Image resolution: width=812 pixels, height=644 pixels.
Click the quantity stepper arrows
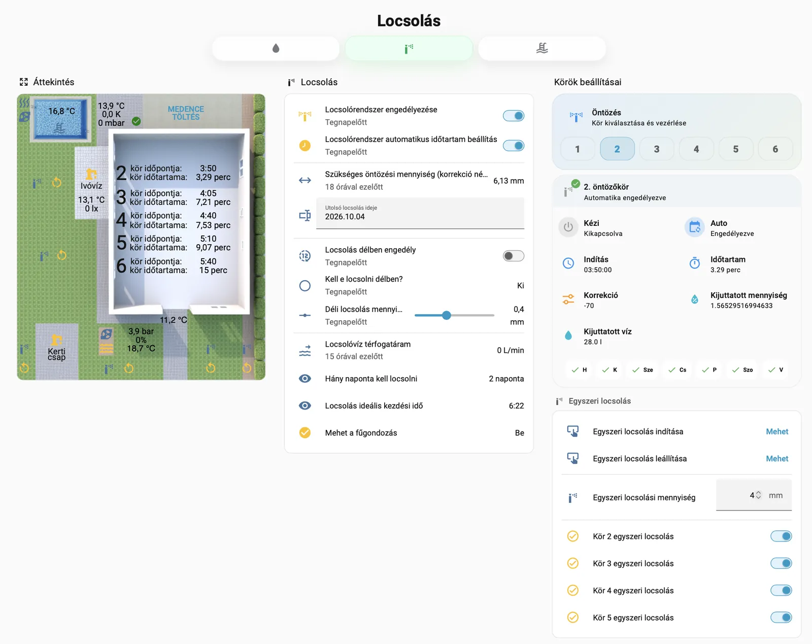pos(759,495)
